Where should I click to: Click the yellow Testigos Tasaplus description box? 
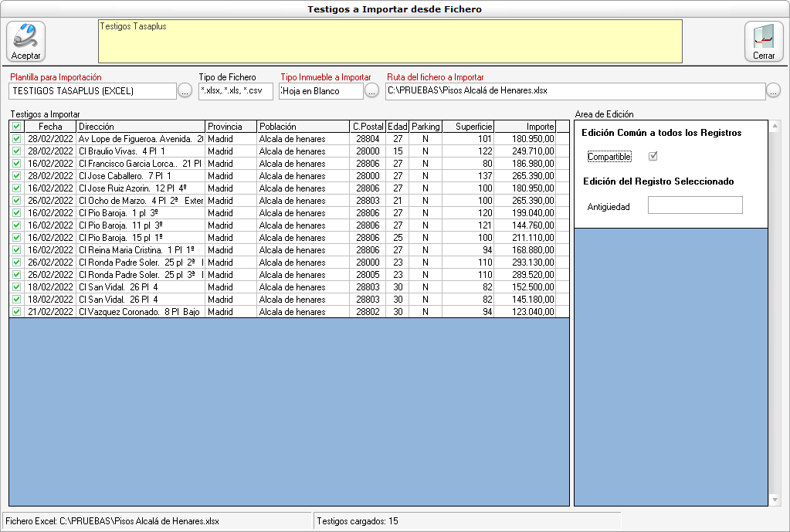click(389, 41)
